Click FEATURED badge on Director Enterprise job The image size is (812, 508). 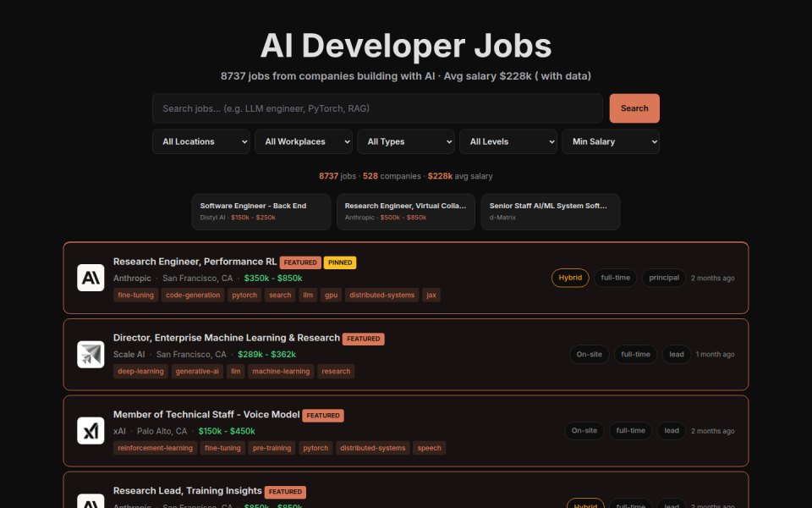[364, 339]
